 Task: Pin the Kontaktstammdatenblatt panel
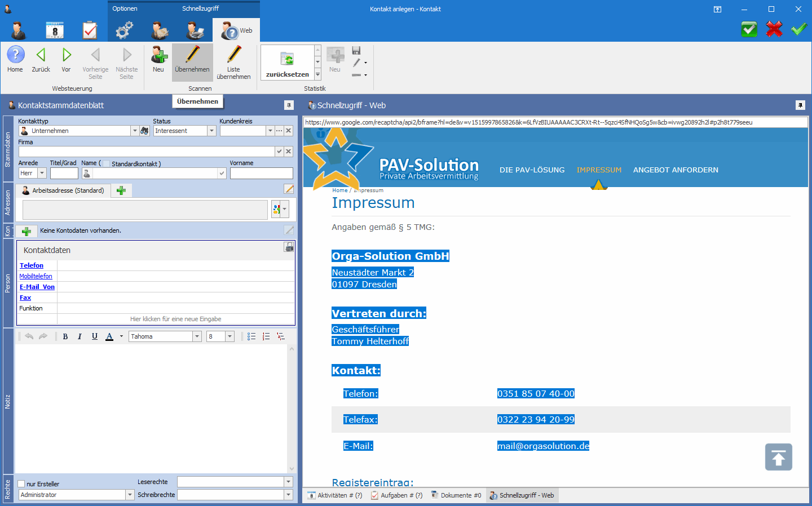289,105
